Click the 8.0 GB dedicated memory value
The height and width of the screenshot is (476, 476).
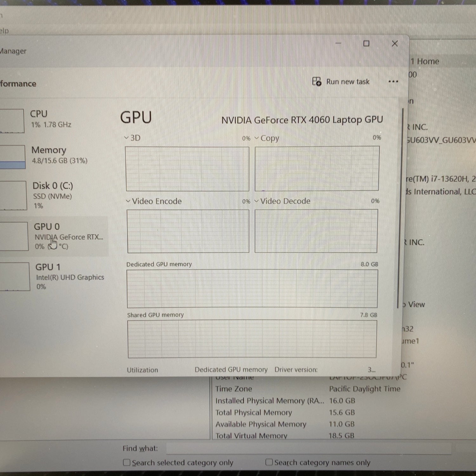(x=369, y=264)
